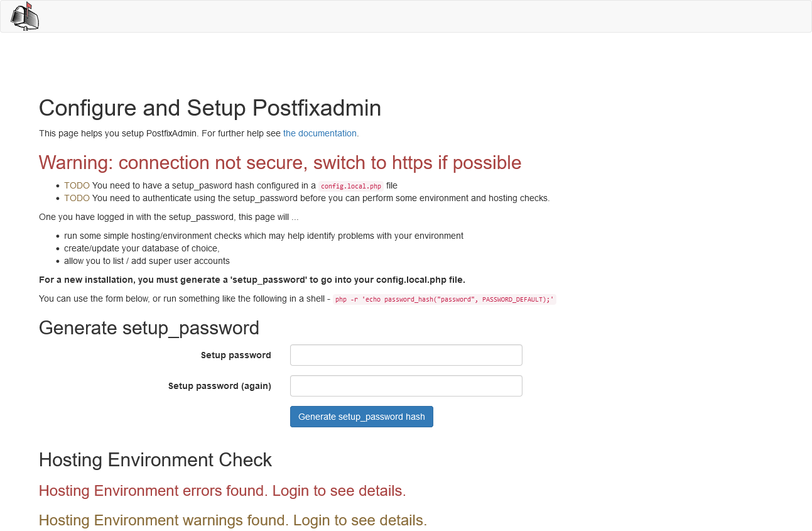The image size is (812, 531).
Task: Click the first TODO label
Action: (x=76, y=185)
